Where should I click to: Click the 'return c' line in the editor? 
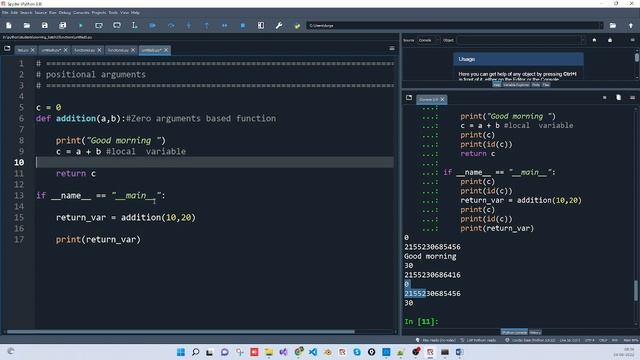pos(76,173)
